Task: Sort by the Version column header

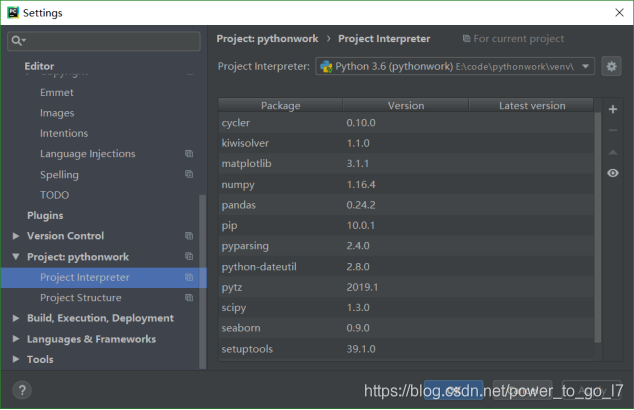Action: [406, 105]
